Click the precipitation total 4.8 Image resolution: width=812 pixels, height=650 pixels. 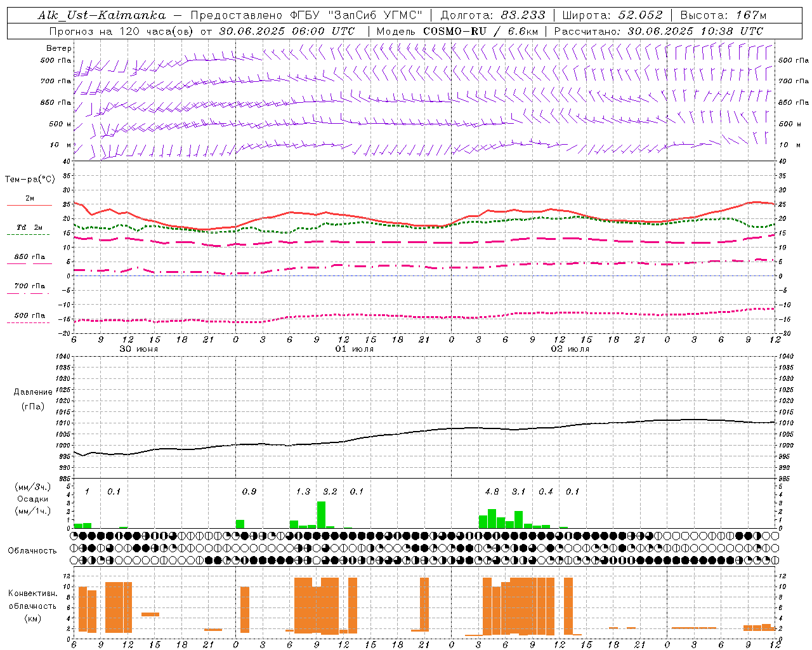pos(492,491)
